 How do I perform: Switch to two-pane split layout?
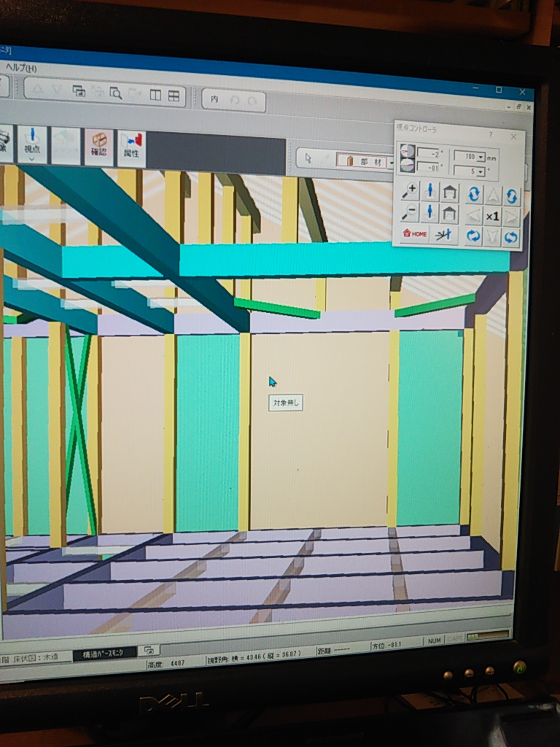(155, 95)
